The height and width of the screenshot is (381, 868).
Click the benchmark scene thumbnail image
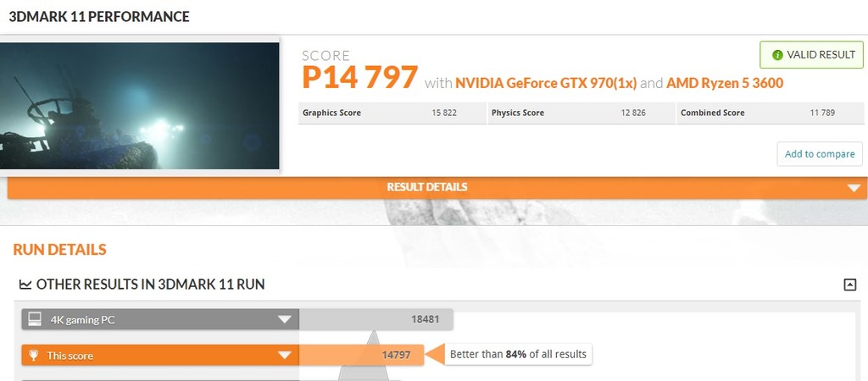140,106
